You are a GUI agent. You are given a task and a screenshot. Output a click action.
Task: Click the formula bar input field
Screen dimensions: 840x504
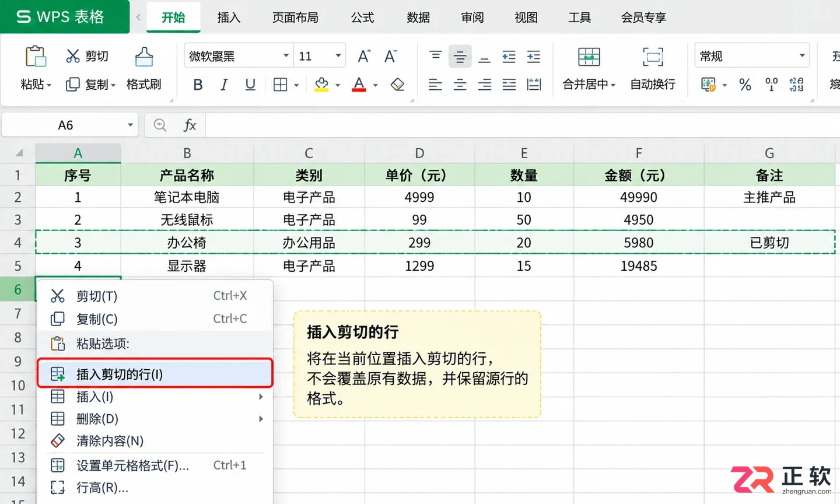point(523,125)
